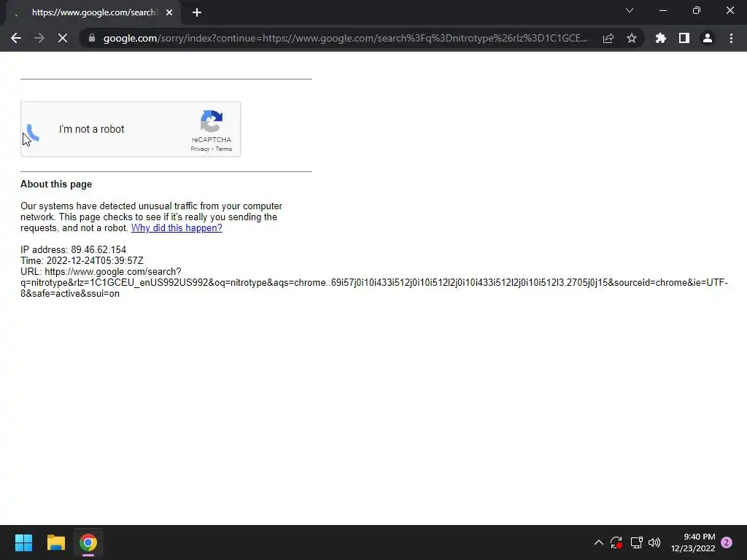The height and width of the screenshot is (560, 747).
Task: Close the google.com search tab
Action: click(169, 12)
